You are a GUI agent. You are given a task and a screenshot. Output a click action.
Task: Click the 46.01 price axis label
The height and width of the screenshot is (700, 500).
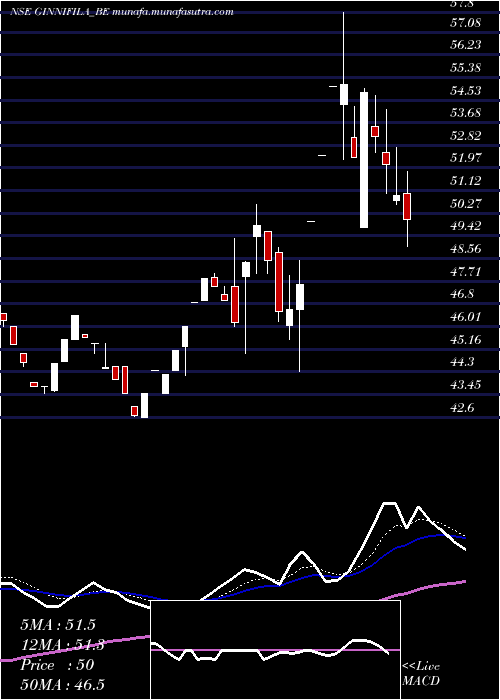[x=466, y=317]
